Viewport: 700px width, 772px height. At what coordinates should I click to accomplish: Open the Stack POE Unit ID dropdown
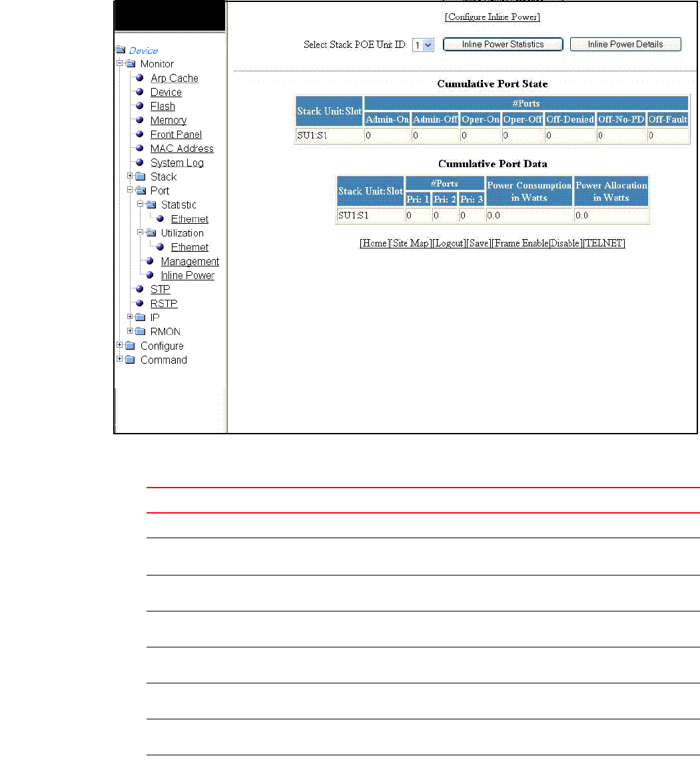(x=424, y=45)
